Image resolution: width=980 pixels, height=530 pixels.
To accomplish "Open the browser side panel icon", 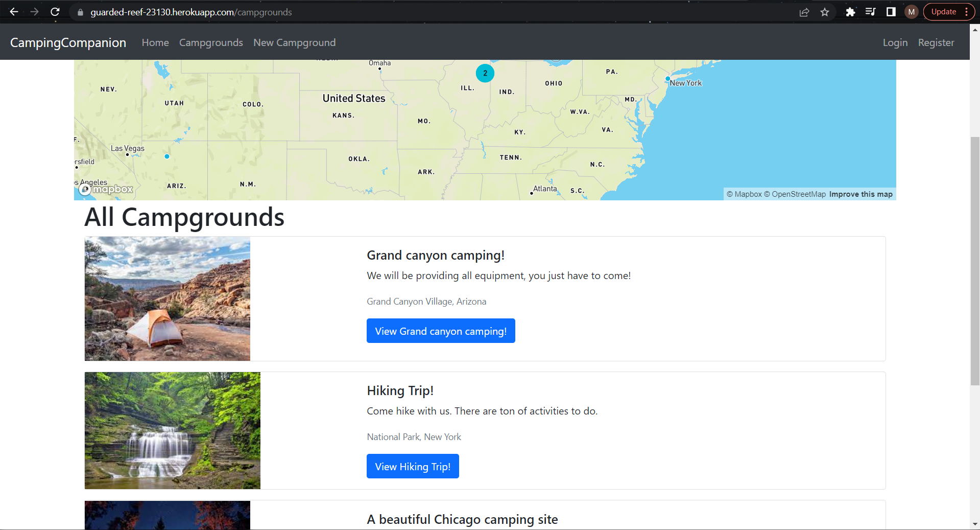I will tap(890, 12).
